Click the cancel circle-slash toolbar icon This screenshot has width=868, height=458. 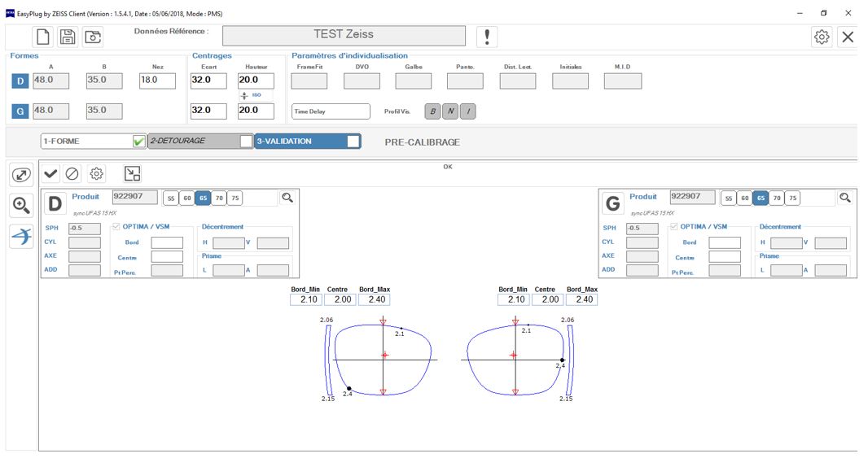point(72,174)
